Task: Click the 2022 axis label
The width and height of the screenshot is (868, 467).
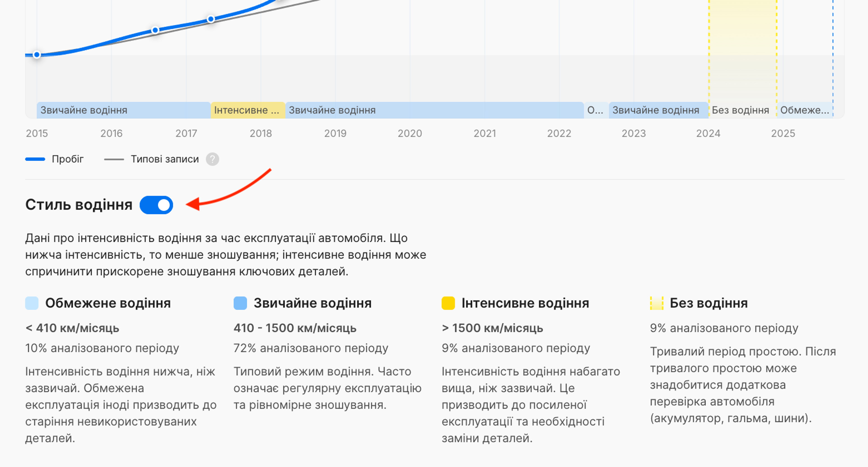Action: 559,133
